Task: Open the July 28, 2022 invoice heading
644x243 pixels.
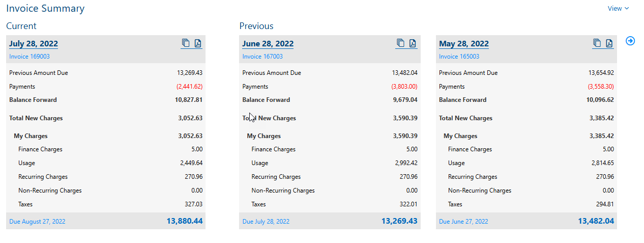Action: tap(34, 44)
